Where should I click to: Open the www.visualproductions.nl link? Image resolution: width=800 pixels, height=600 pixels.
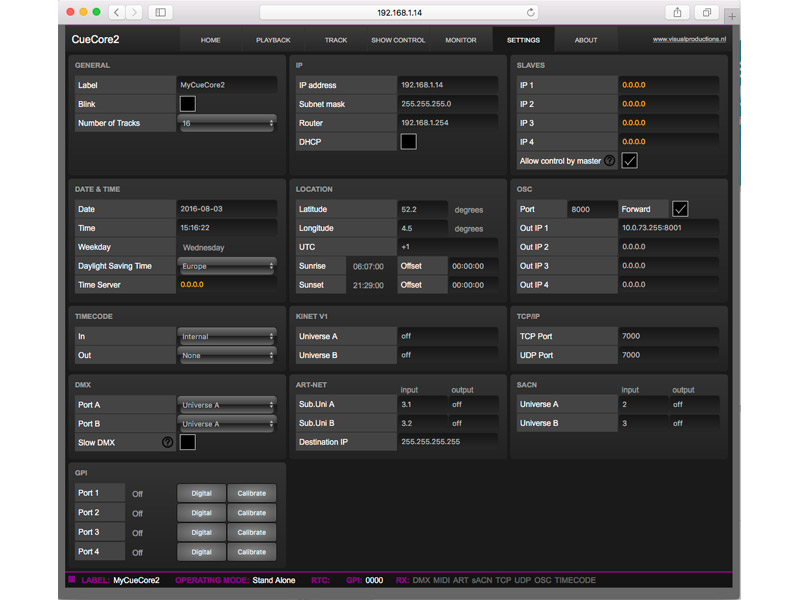click(690, 40)
